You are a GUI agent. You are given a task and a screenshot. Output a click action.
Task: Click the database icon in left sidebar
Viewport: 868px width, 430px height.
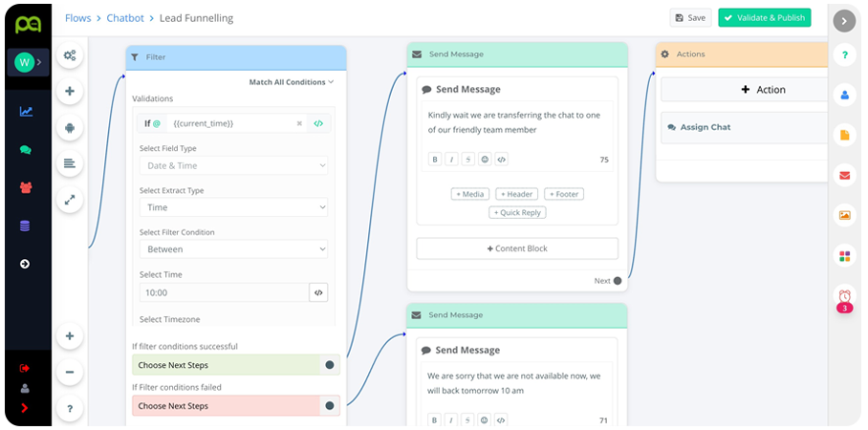[x=26, y=226]
